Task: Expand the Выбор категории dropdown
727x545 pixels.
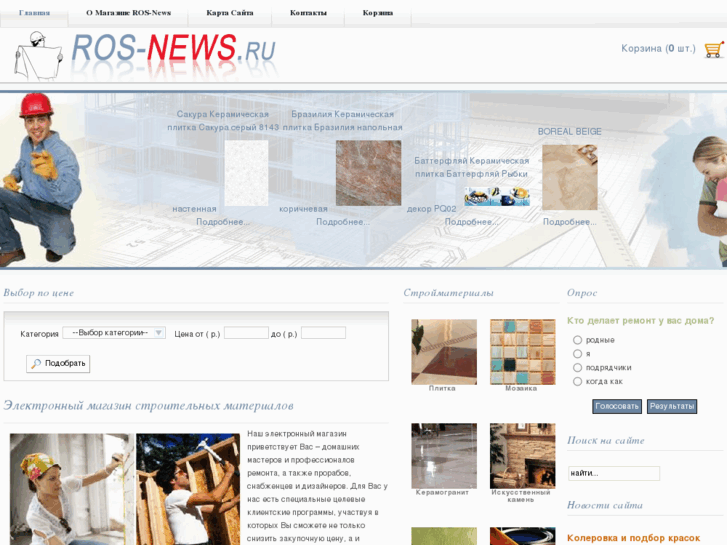Action: pos(114,333)
